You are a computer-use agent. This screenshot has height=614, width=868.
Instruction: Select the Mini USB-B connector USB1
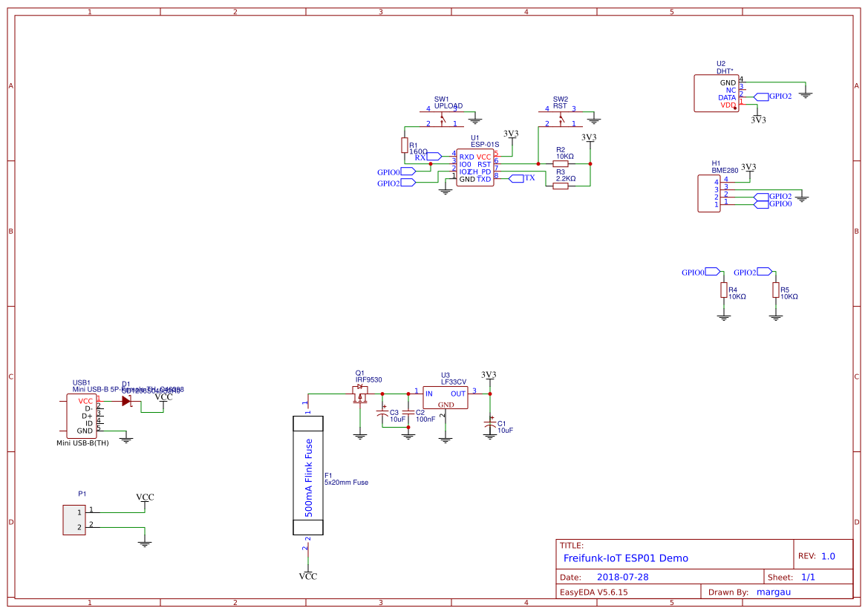[x=83, y=416]
